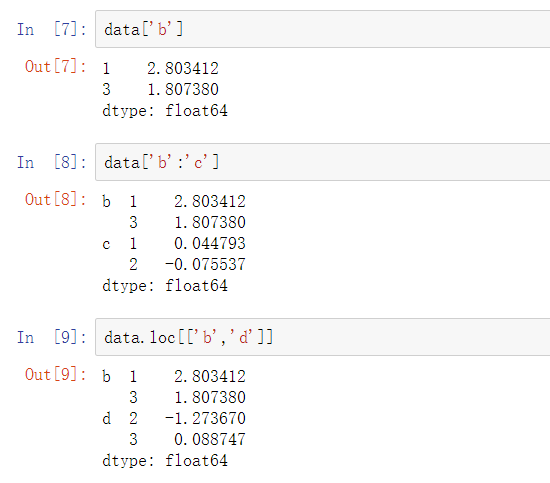Click the Out[7] output prompt
Viewport: 550px width, 483px height.
[55, 66]
